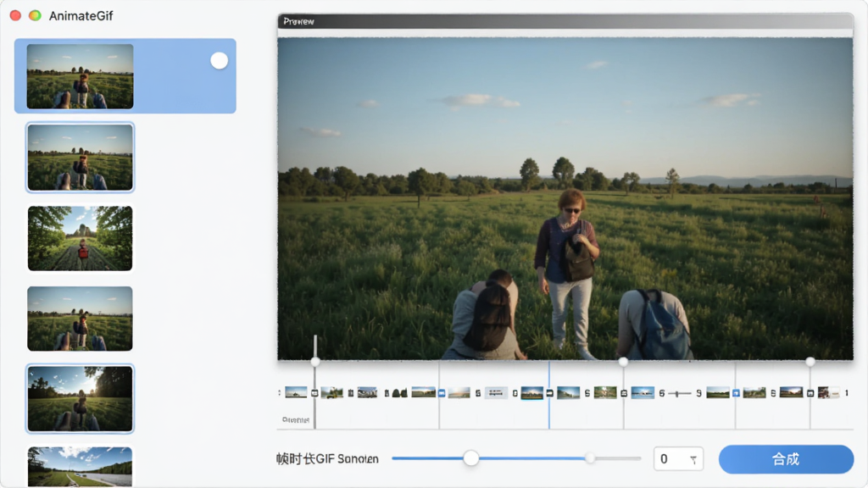Click the last blue marker icon in the timeline
The width and height of the screenshot is (868, 488).
click(x=736, y=393)
